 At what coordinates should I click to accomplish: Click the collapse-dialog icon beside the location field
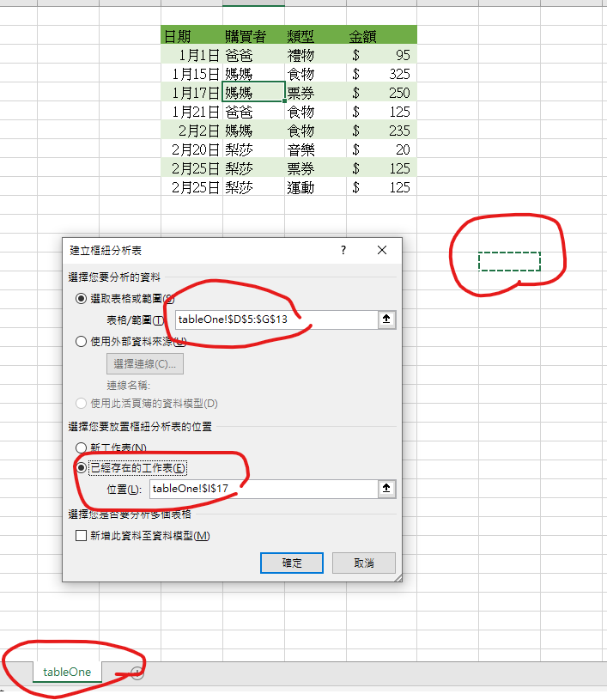pyautogui.click(x=385, y=489)
